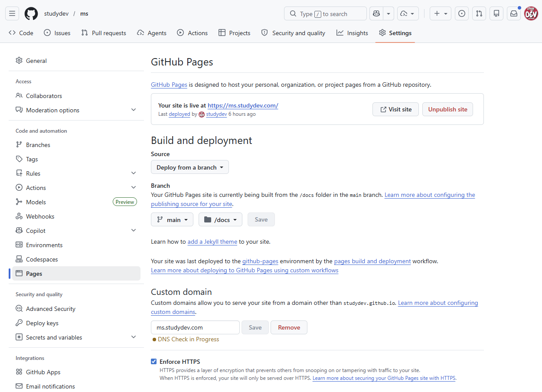Click Save next to custom domain field
The height and width of the screenshot is (392, 542).
[x=255, y=327]
